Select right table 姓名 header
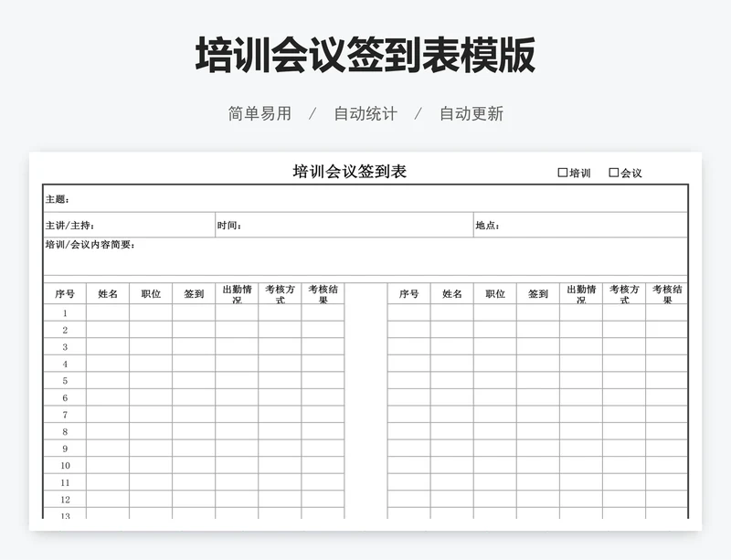The image size is (731, 560). (451, 294)
